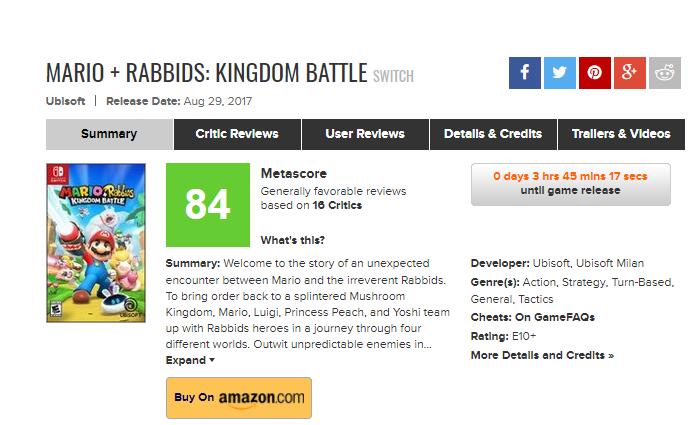Click the Twitter share icon
698x425 pixels.
coord(560,73)
